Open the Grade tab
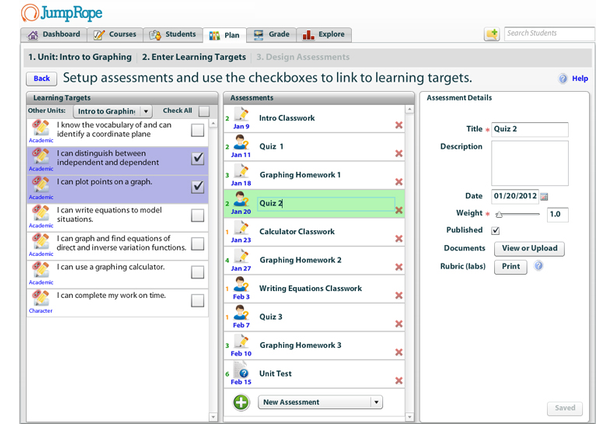This screenshot has height=424, width=615. [x=271, y=35]
